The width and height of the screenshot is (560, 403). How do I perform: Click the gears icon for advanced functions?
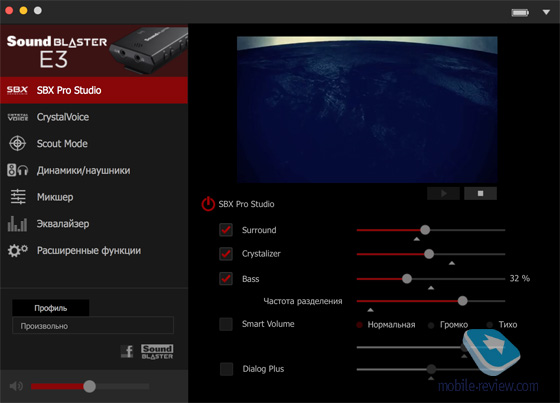coord(18,250)
